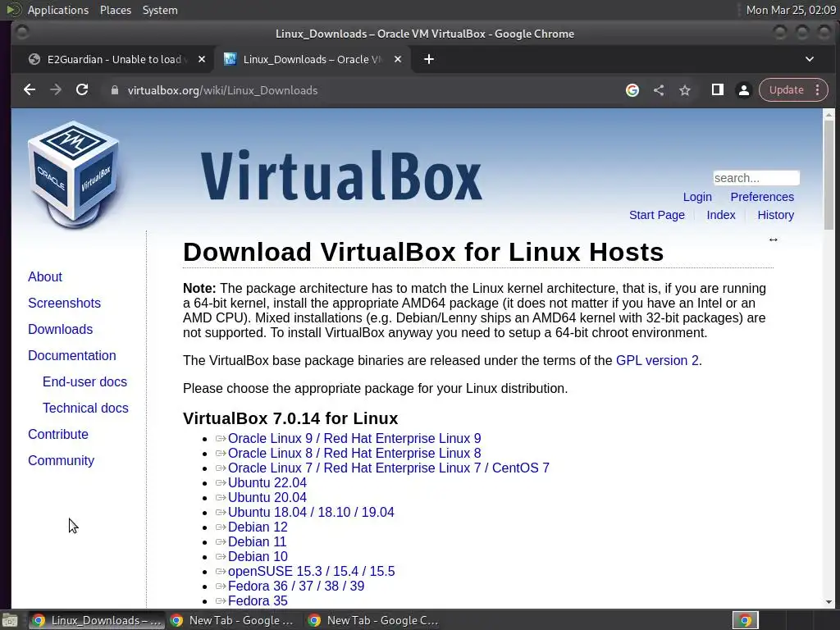This screenshot has height=630, width=840.
Task: Download Ubuntu 18.04 / 18.10 / 19.04 package
Action: (x=311, y=513)
